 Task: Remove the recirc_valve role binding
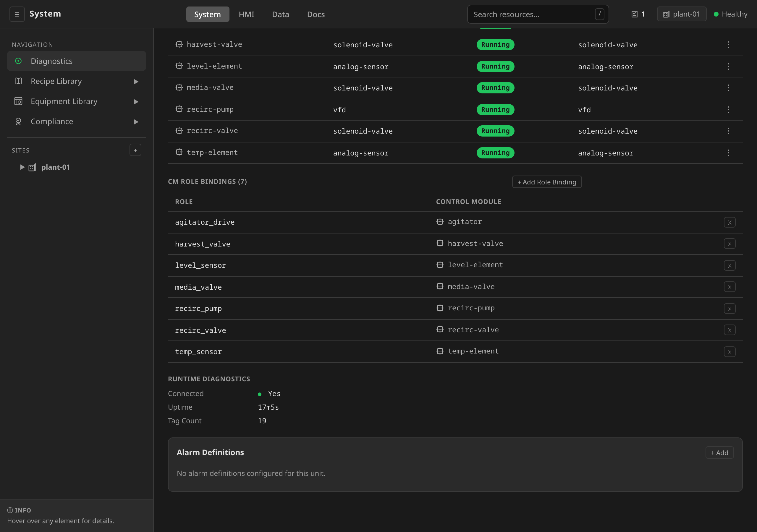tap(729, 330)
